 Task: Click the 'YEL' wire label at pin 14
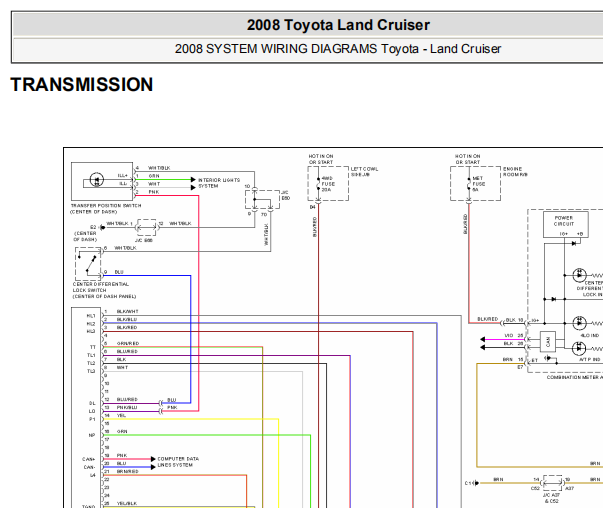click(x=121, y=415)
